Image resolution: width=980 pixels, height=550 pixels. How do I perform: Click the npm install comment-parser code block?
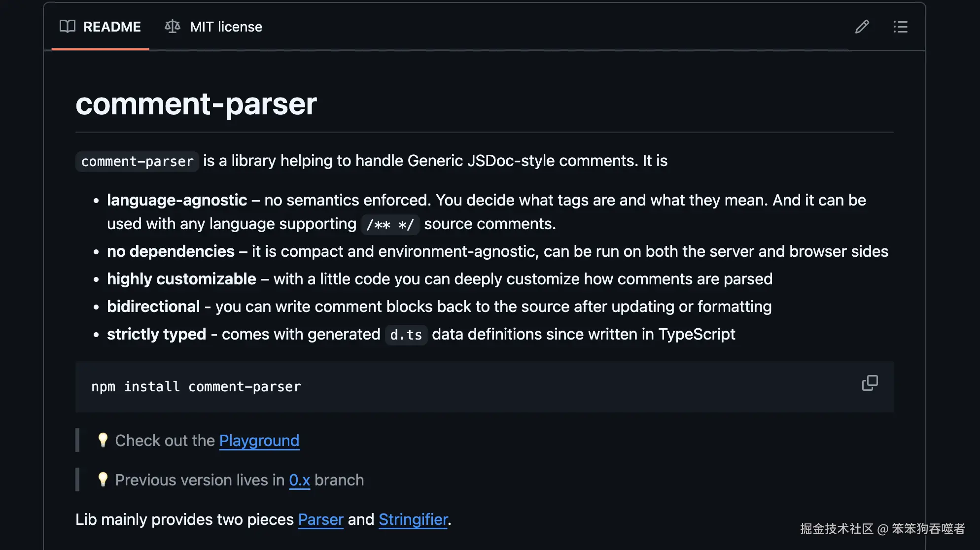pos(196,387)
